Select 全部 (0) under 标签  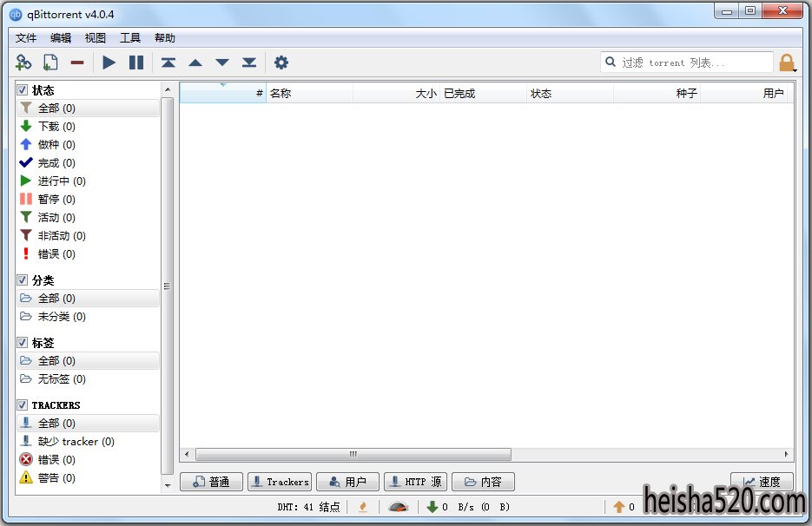(88, 361)
